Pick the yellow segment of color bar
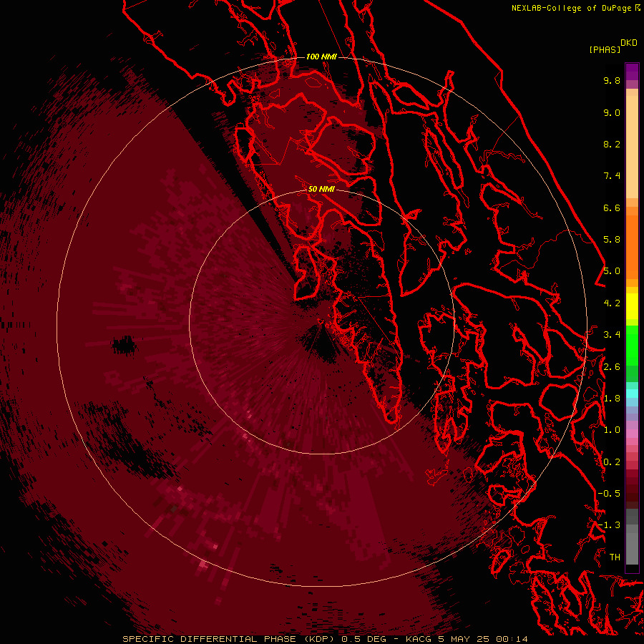The image size is (644, 644). tap(632, 306)
